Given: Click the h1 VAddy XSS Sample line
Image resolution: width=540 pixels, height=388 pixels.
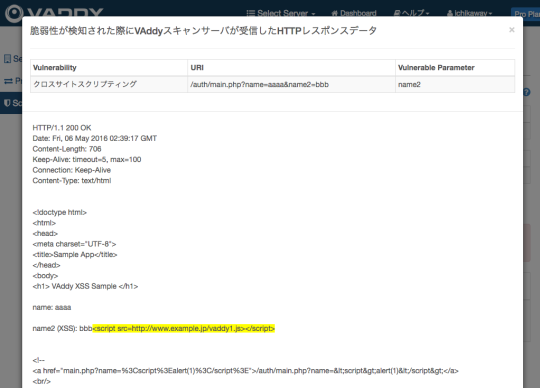Looking at the screenshot, I should point(85,286).
